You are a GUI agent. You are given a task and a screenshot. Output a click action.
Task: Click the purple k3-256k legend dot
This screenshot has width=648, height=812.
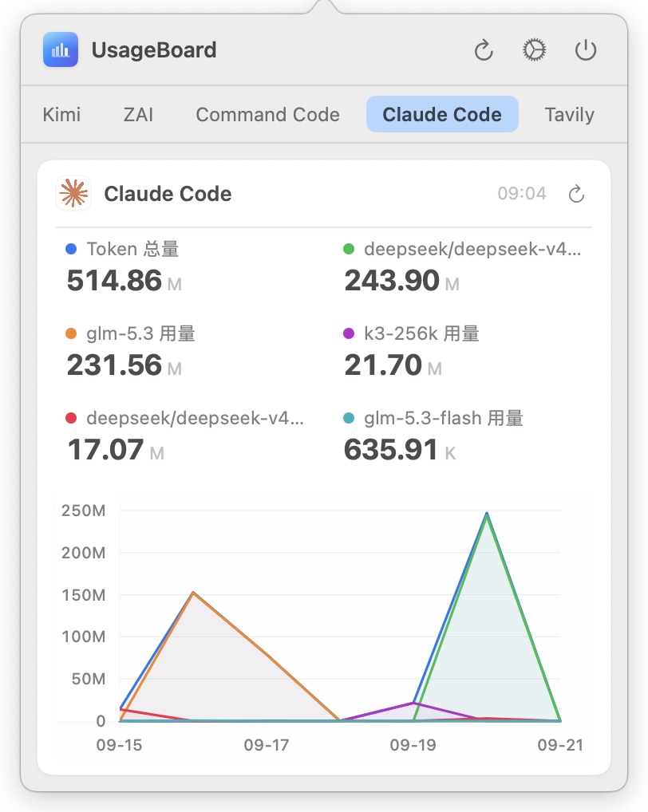(349, 333)
